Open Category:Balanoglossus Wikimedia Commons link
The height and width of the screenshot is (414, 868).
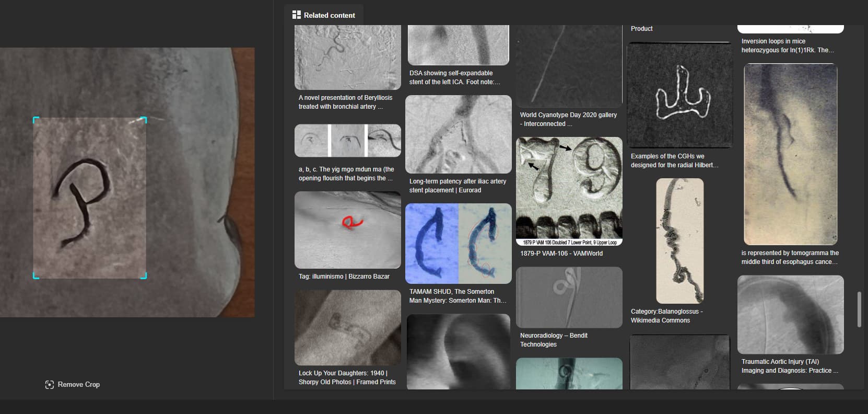tap(666, 316)
